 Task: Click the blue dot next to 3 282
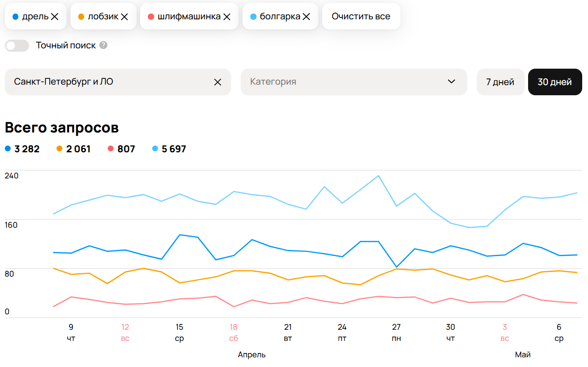tap(8, 149)
